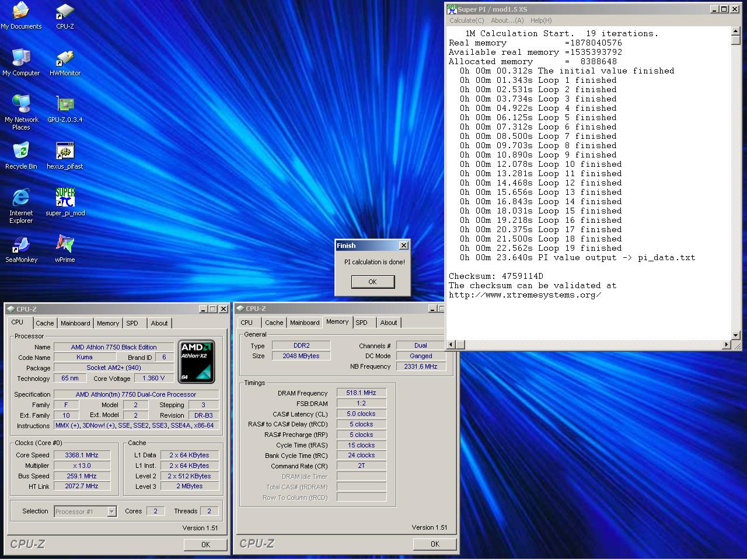The height and width of the screenshot is (560, 747).
Task: Launch the CPU-Z desktop shortcut
Action: click(x=65, y=16)
